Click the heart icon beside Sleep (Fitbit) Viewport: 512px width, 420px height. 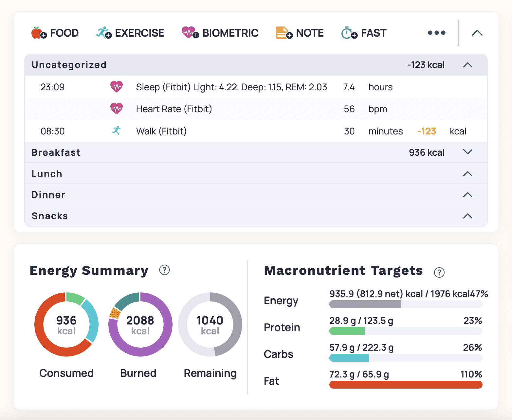click(117, 87)
